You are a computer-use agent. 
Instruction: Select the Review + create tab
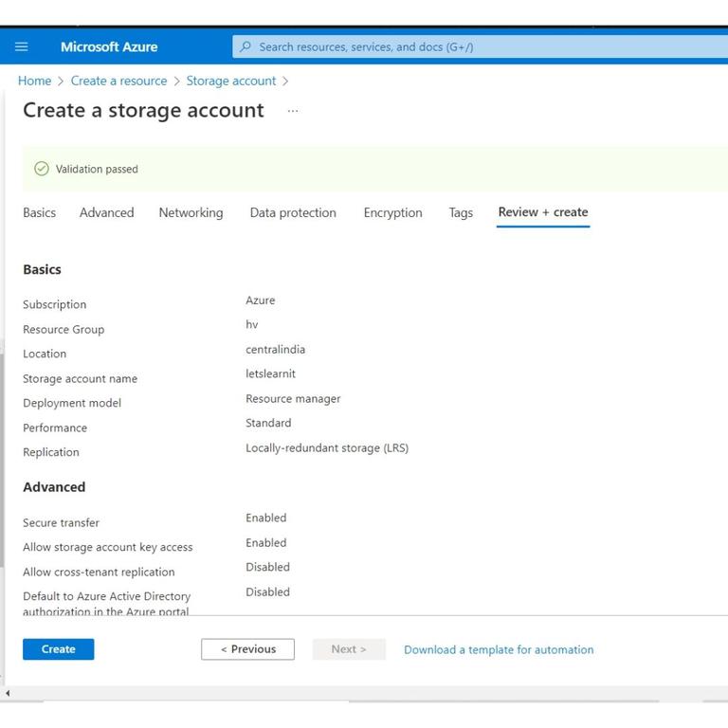click(x=543, y=212)
